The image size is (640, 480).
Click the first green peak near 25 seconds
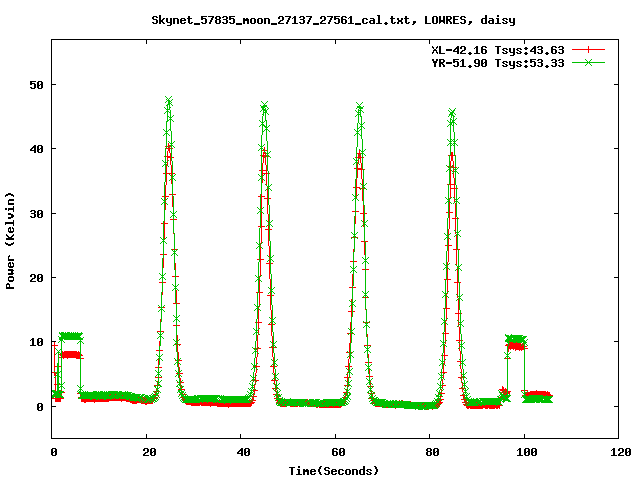point(169,100)
